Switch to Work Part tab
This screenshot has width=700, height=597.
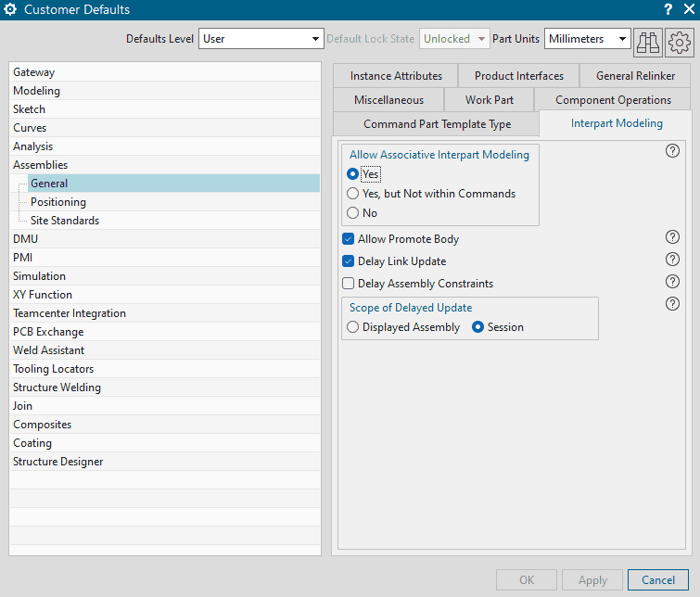[490, 100]
